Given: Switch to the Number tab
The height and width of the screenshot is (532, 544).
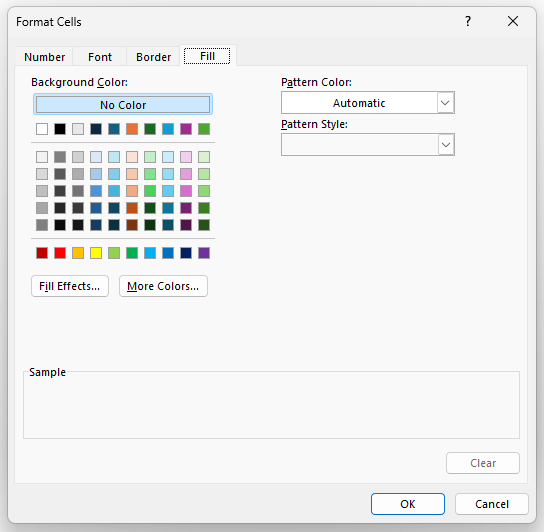Looking at the screenshot, I should point(44,57).
